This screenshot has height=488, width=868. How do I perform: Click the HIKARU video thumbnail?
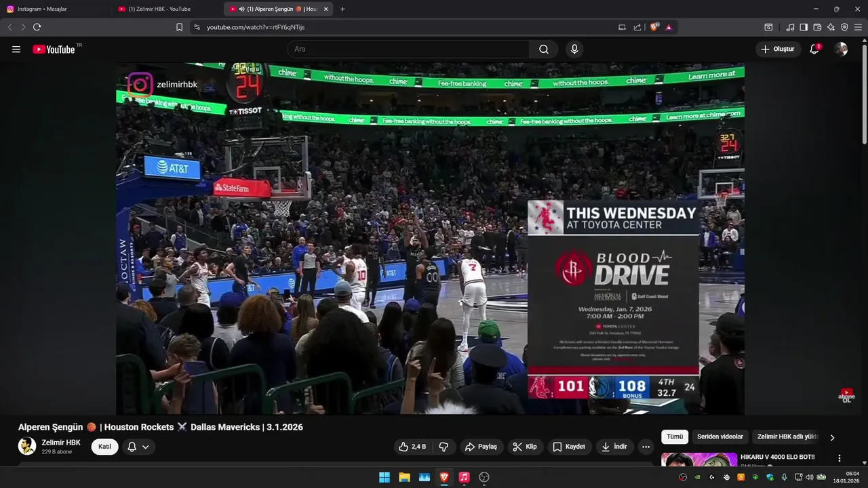(x=699, y=460)
